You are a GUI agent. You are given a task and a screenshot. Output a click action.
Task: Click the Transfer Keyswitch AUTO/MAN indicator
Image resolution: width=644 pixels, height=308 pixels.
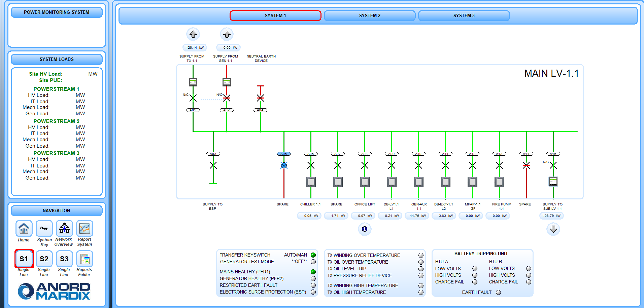(313, 255)
